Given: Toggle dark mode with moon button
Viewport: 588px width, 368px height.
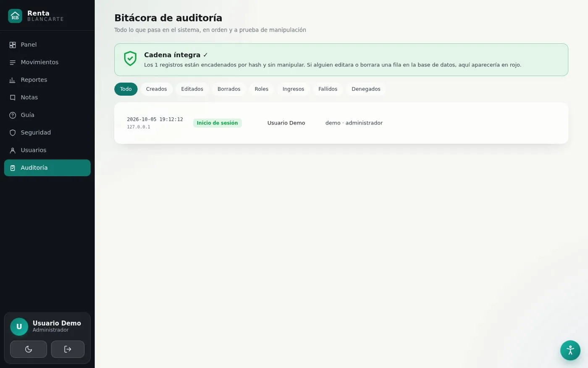Looking at the screenshot, I should point(29,349).
